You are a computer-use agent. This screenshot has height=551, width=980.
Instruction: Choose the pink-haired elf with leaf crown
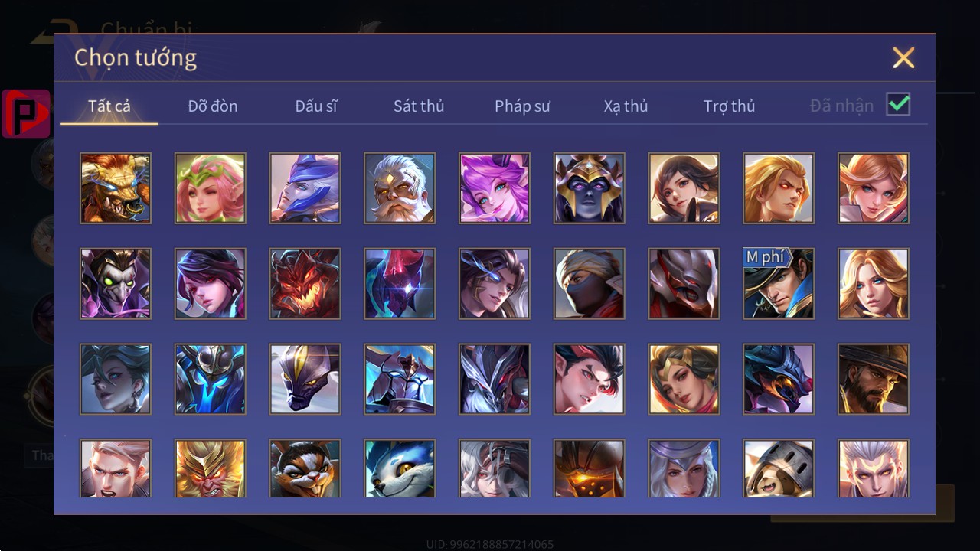coord(211,188)
